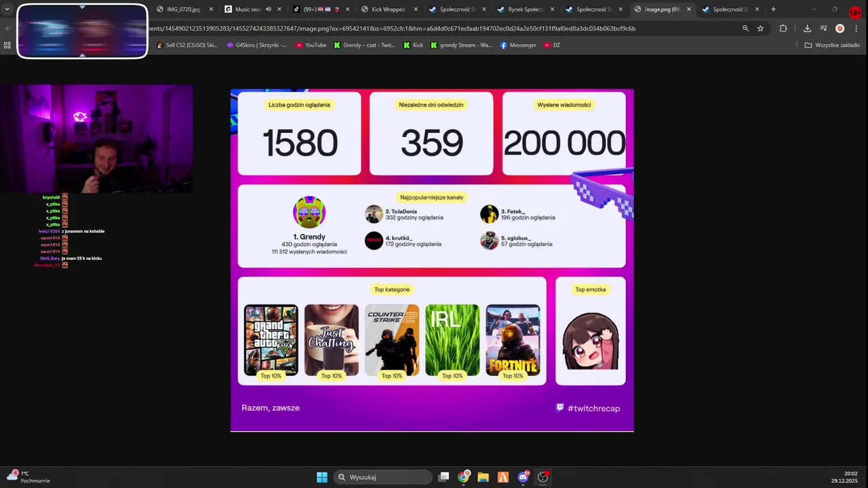Click the Grand Theft Auto V category cover
Viewport: 868px width, 488px height.
click(271, 340)
